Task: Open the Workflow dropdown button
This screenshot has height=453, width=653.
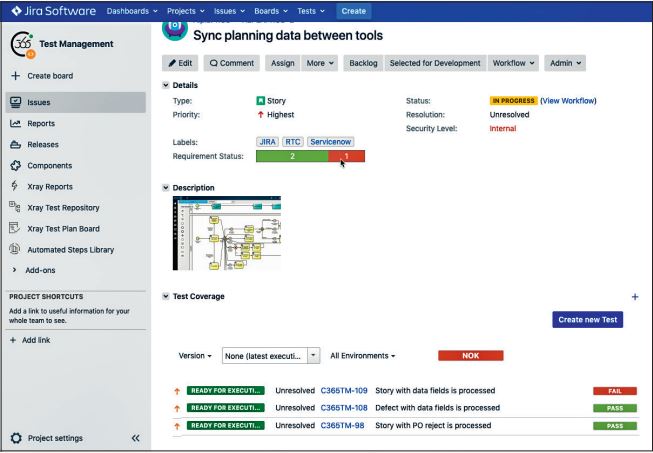Action: (x=513, y=62)
